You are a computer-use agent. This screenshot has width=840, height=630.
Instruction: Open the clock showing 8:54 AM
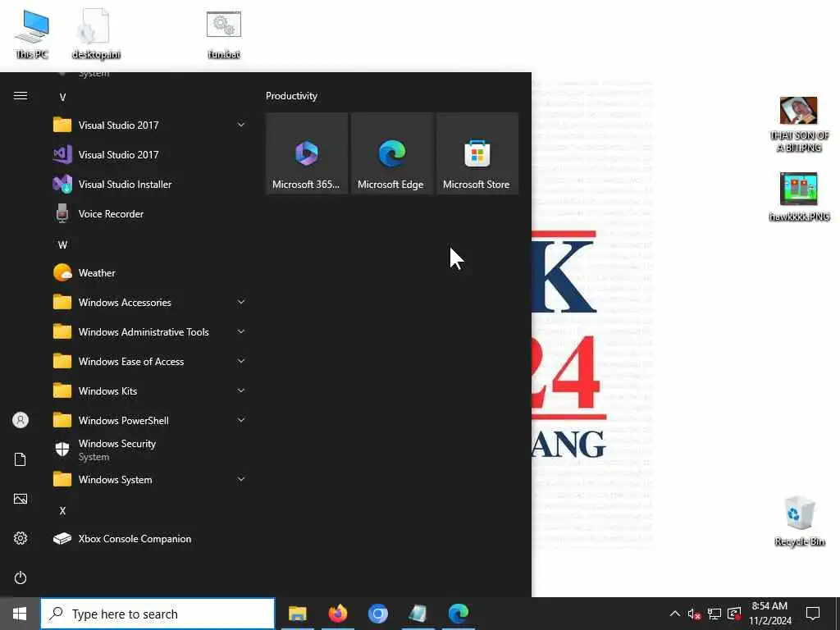point(769,614)
